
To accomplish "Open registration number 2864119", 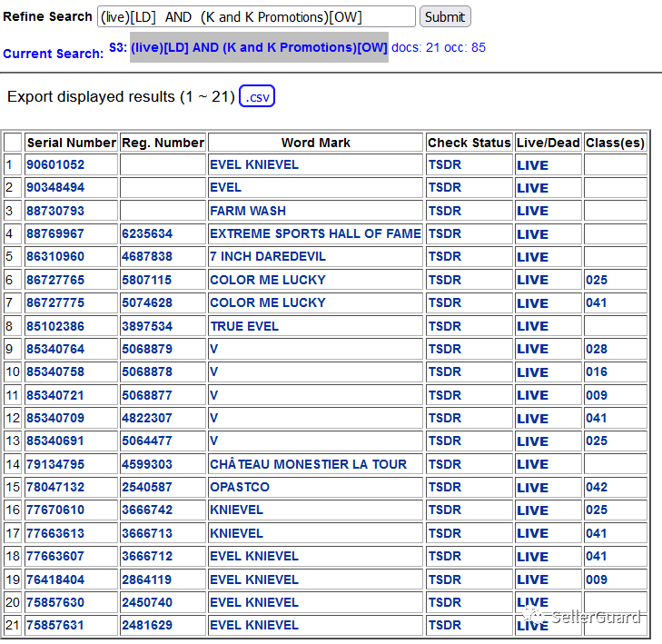I will (146, 580).
